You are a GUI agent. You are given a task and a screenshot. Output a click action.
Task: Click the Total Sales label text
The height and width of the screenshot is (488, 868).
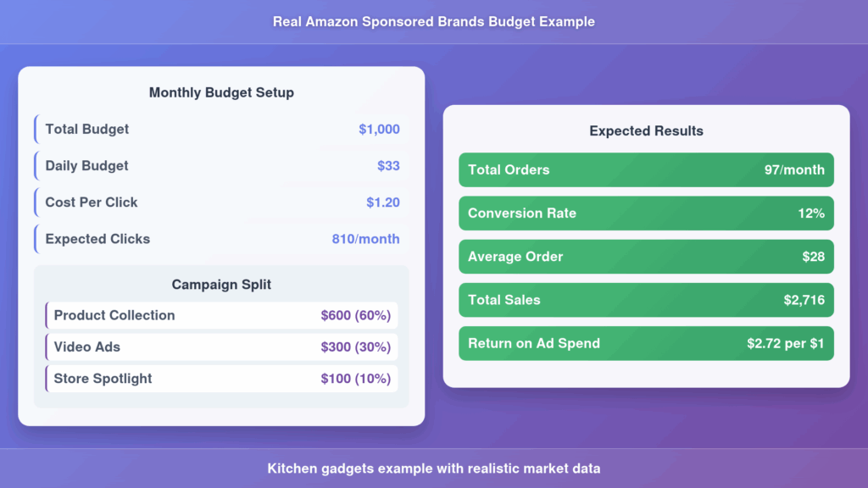504,300
